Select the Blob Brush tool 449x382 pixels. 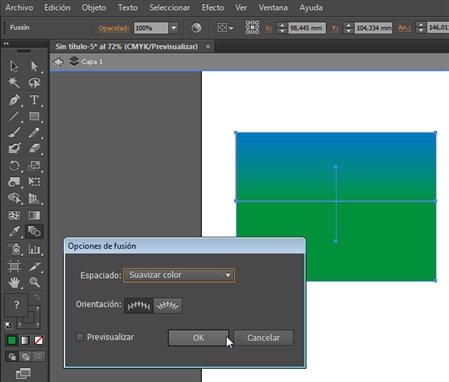tap(14, 148)
